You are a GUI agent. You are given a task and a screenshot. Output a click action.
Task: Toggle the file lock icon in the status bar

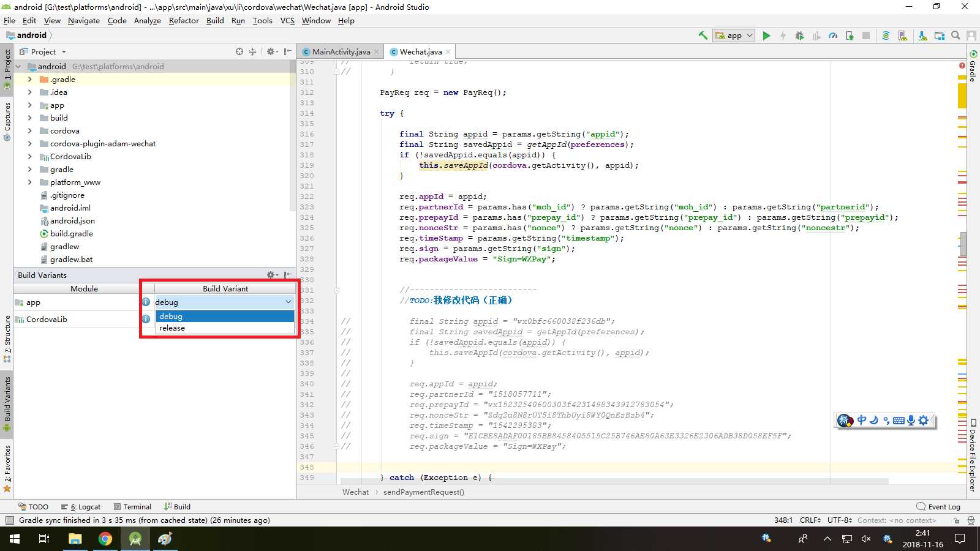[x=956, y=520]
